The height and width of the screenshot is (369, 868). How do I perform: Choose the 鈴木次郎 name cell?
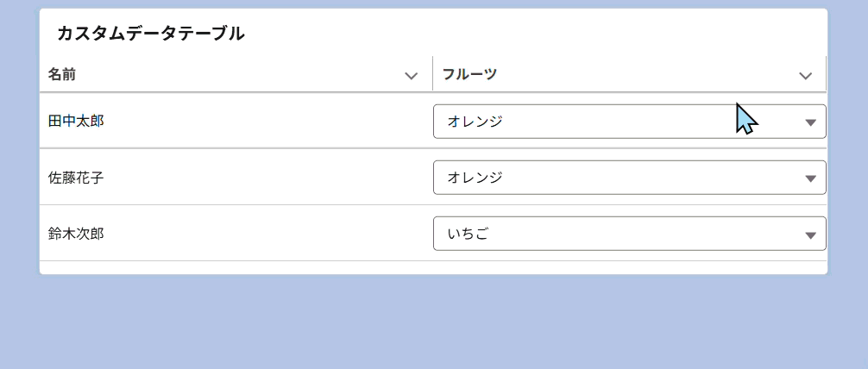(x=76, y=234)
